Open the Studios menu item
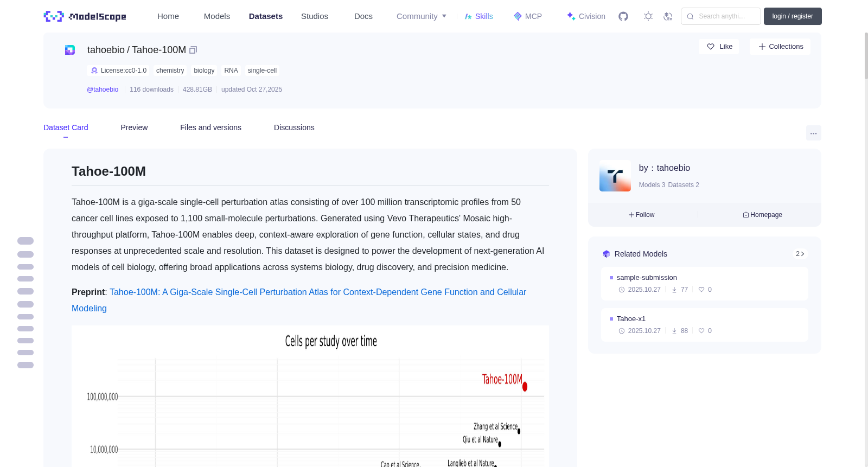 pyautogui.click(x=315, y=16)
